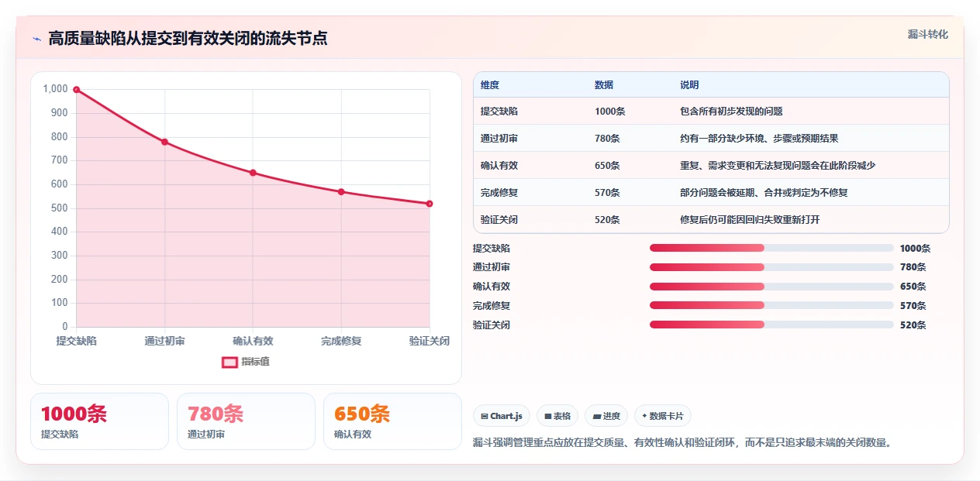This screenshot has width=980, height=481.
Task: Click the lightning icon beside the title
Action: (x=36, y=39)
